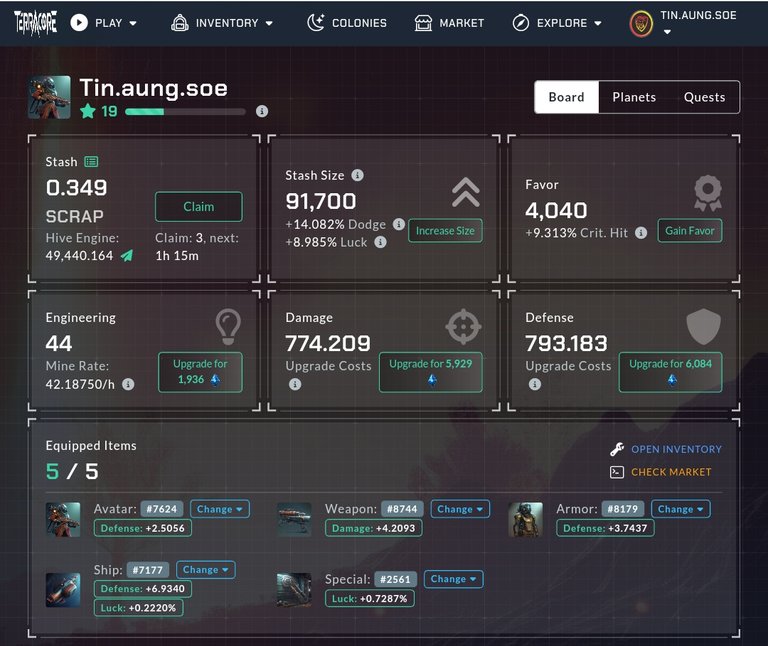The width and height of the screenshot is (768, 646).
Task: Click the Hive Engine send arrow icon
Action: click(127, 255)
